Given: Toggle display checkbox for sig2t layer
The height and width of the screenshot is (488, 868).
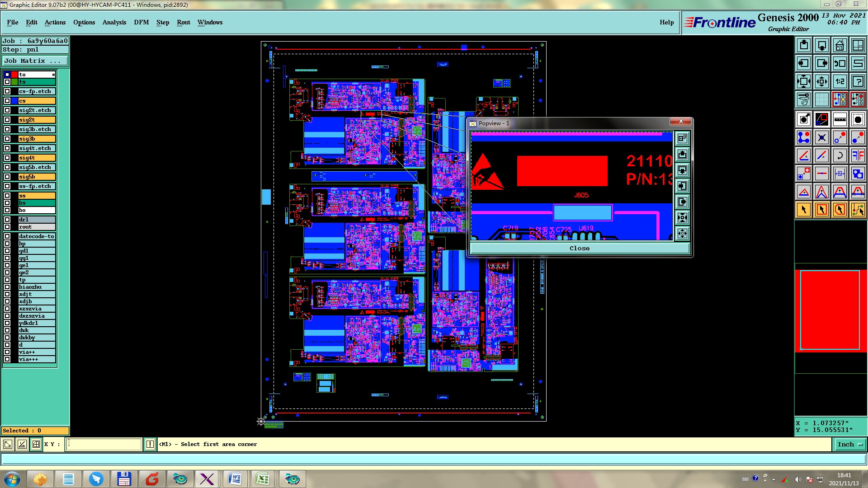Looking at the screenshot, I should (7, 120).
